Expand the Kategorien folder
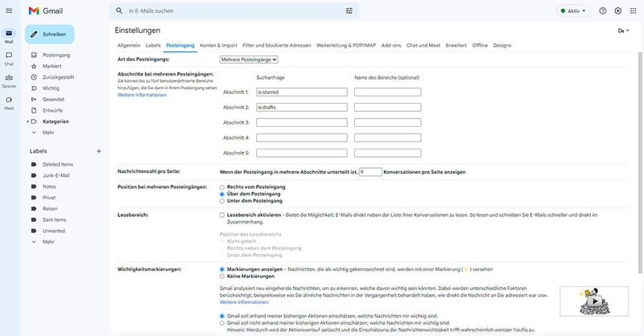The width and height of the screenshot is (644, 336). click(27, 121)
